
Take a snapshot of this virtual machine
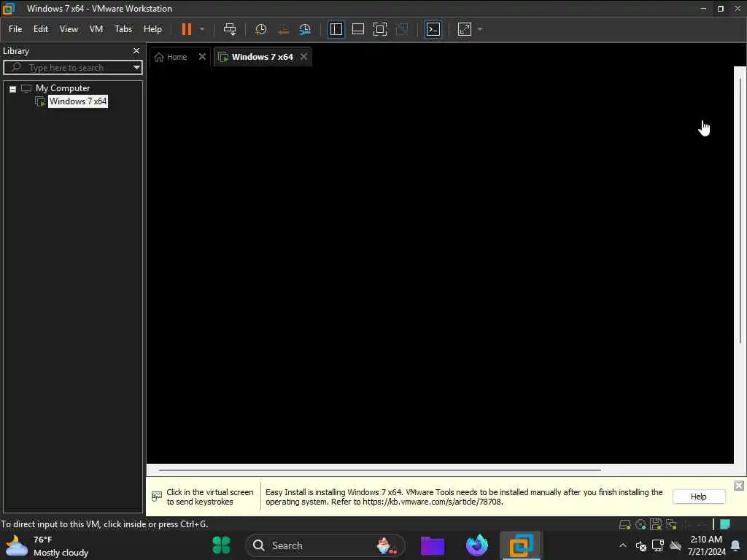(260, 29)
